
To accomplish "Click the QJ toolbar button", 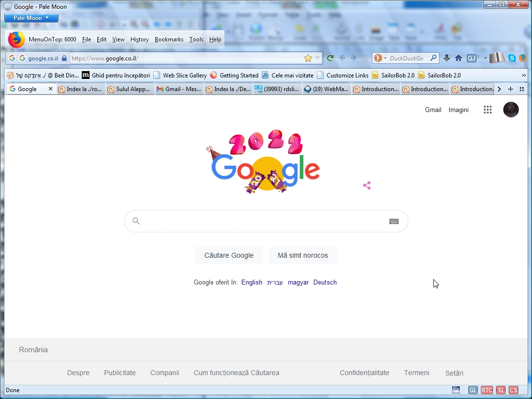I will (x=471, y=58).
